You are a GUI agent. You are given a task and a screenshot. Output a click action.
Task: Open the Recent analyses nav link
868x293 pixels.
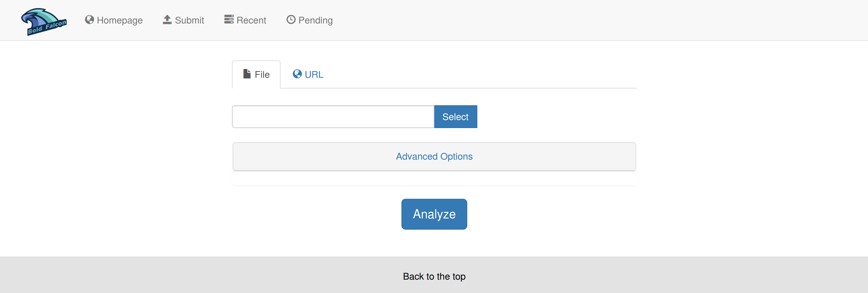251,20
